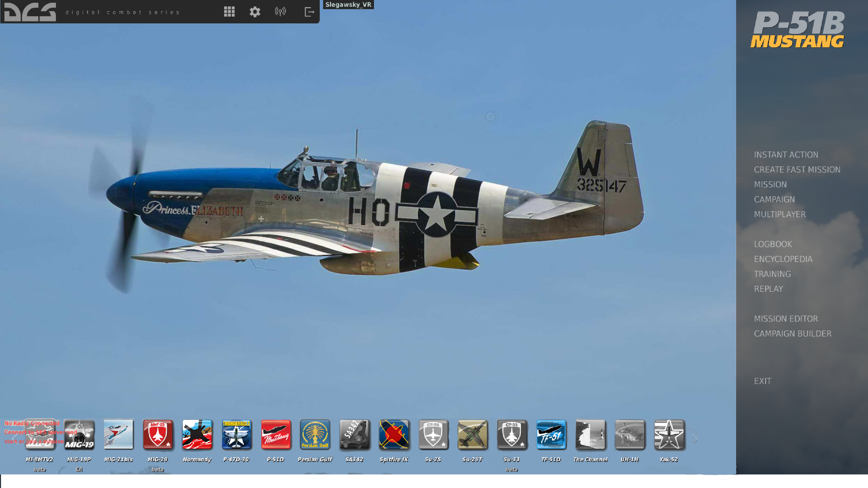This screenshot has width=868, height=488.
Task: Click the P-51B Mustang title logo
Action: pyautogui.click(x=797, y=29)
